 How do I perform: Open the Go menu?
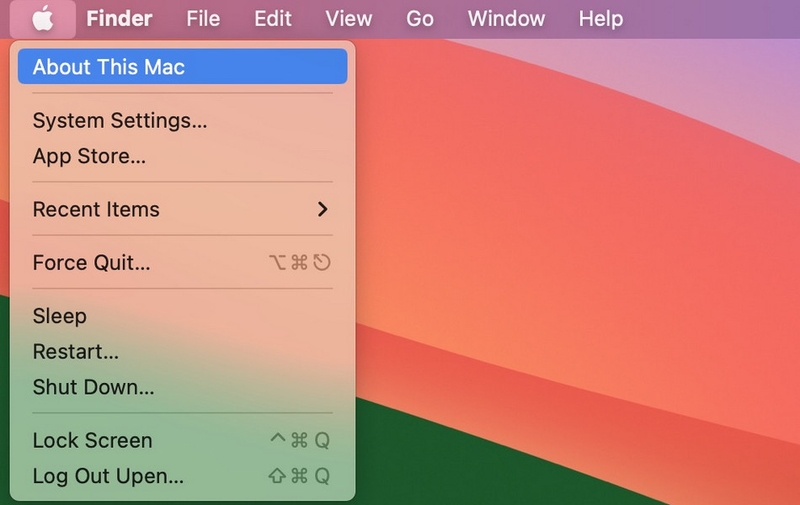point(420,19)
